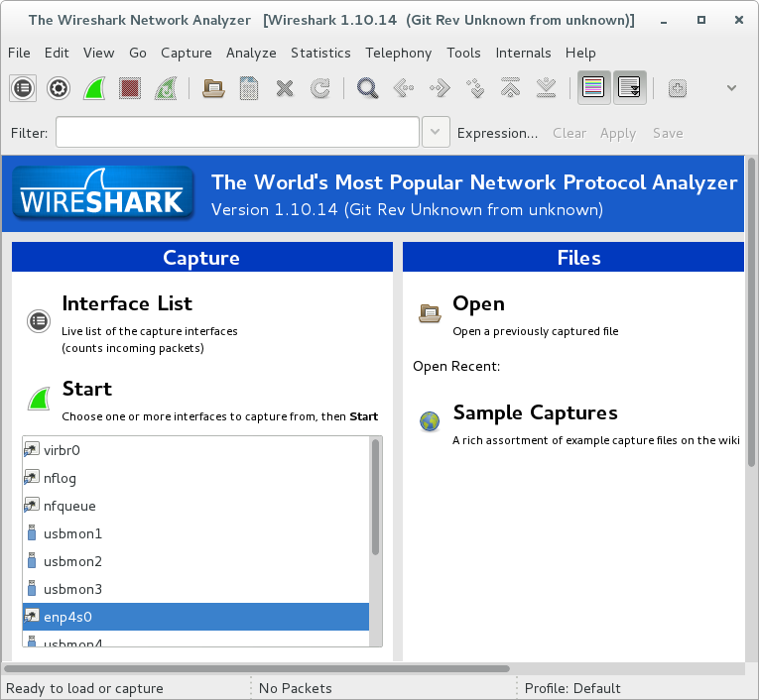Toggle auto scroll in live capture
The height and width of the screenshot is (700, 759).
tap(629, 87)
